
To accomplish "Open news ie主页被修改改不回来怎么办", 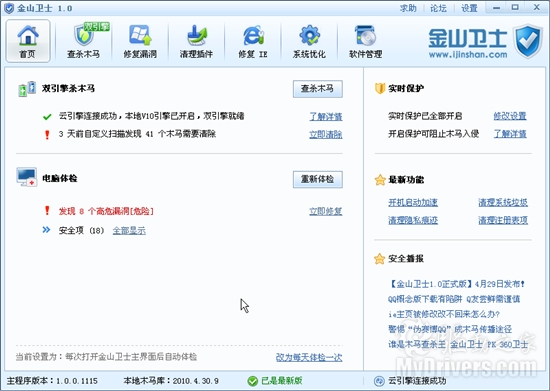I will [x=444, y=314].
